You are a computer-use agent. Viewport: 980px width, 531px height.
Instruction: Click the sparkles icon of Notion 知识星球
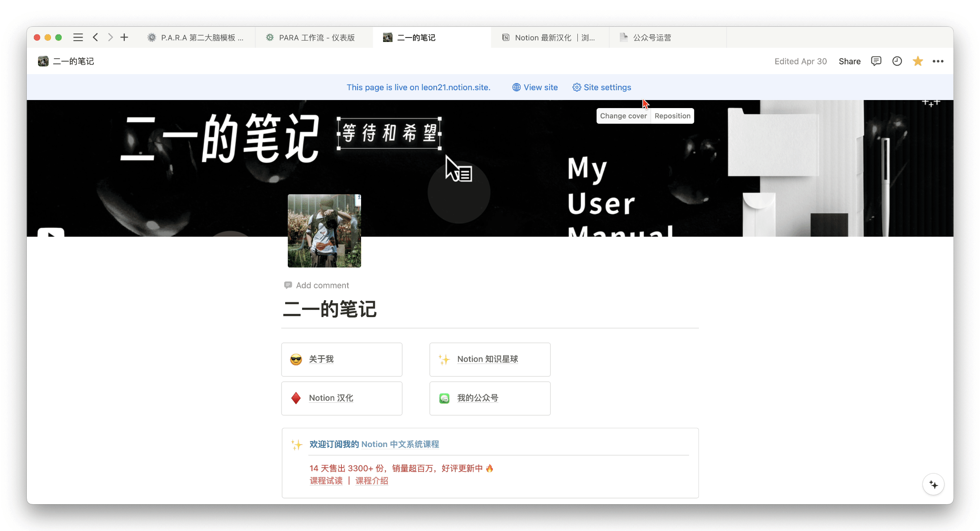pyautogui.click(x=444, y=360)
